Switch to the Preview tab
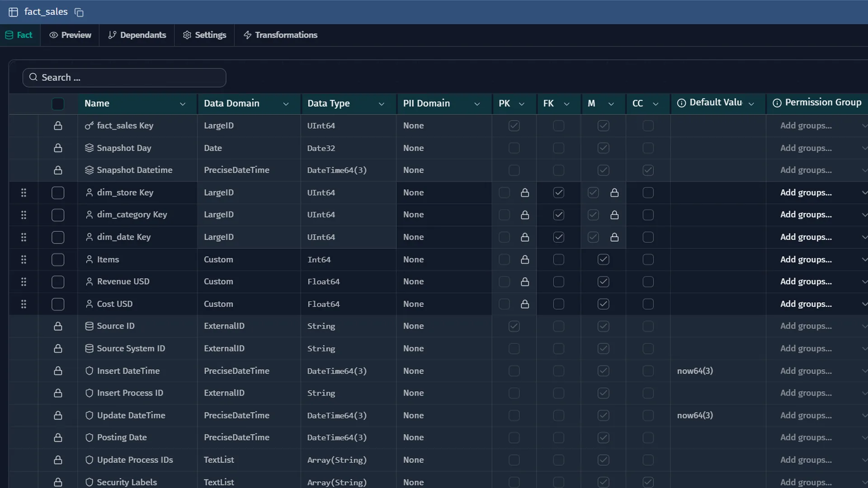This screenshot has width=868, height=488. click(70, 35)
